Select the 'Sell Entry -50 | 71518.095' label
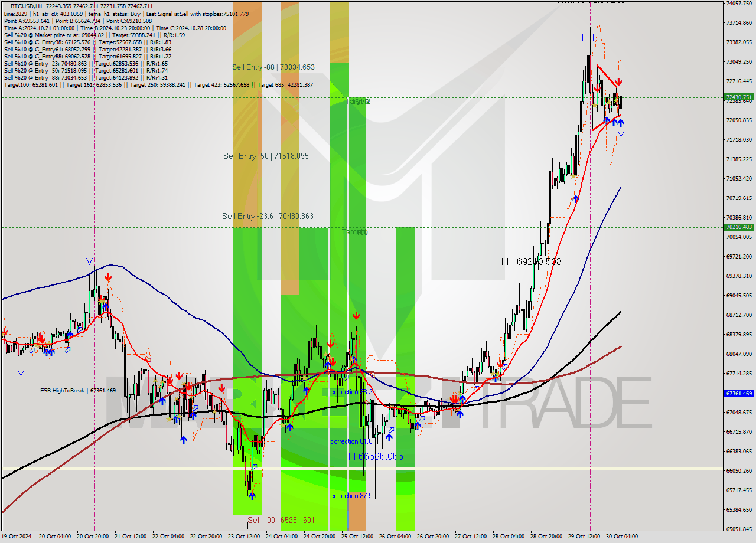Screen dimensions: 756x543 266,156
